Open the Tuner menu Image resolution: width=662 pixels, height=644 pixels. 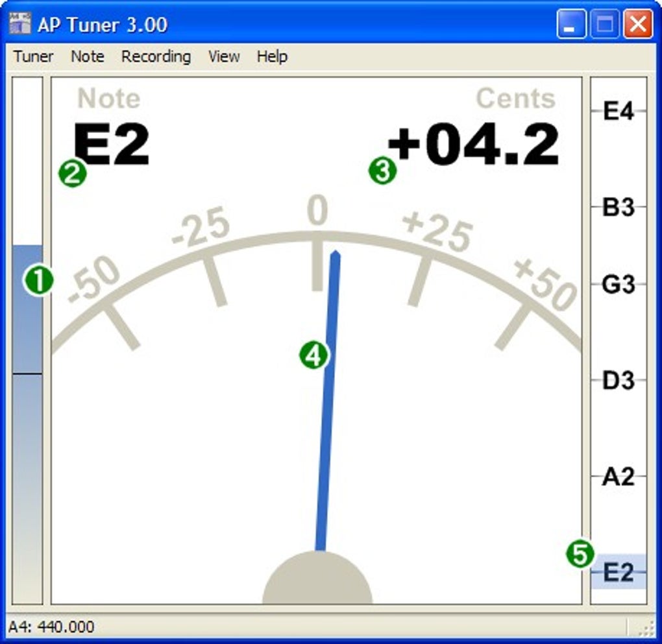(x=33, y=56)
